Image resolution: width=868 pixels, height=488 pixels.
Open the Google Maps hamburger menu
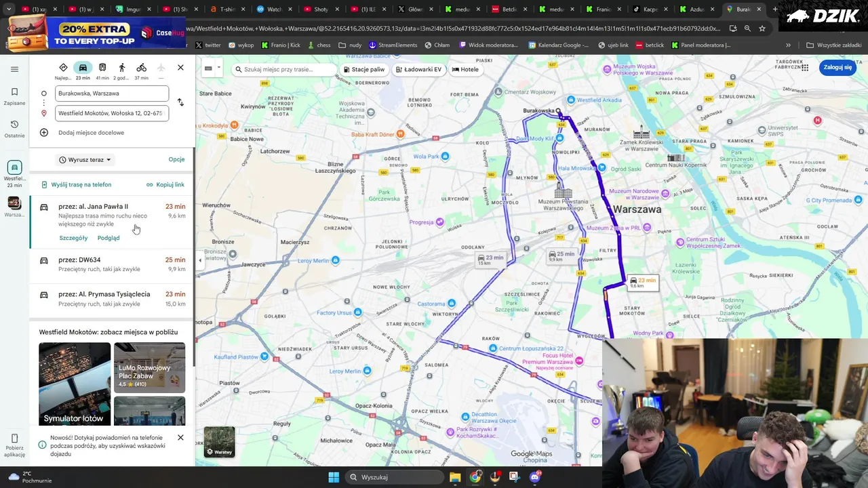[x=14, y=69]
